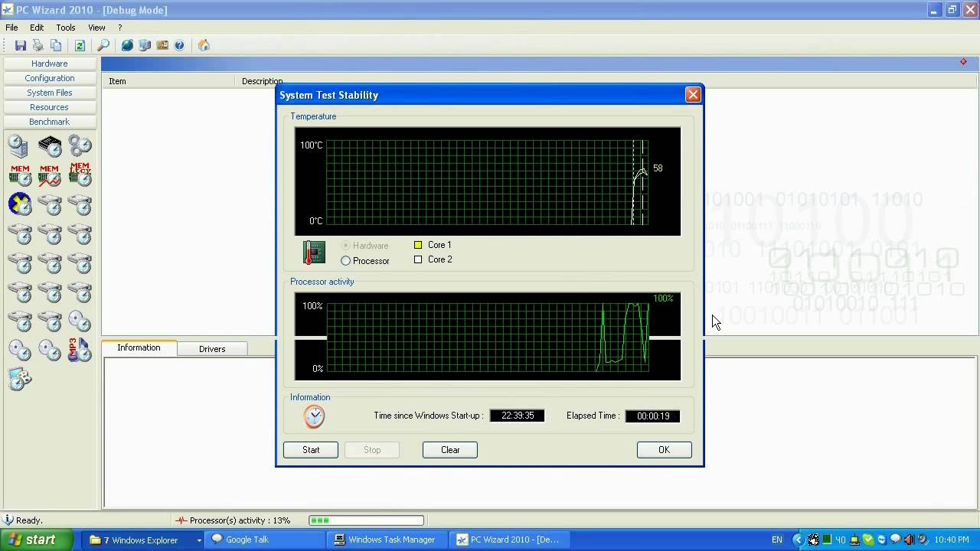Select the MEM benchmark icon with red graph
The image size is (980, 551).
[50, 174]
